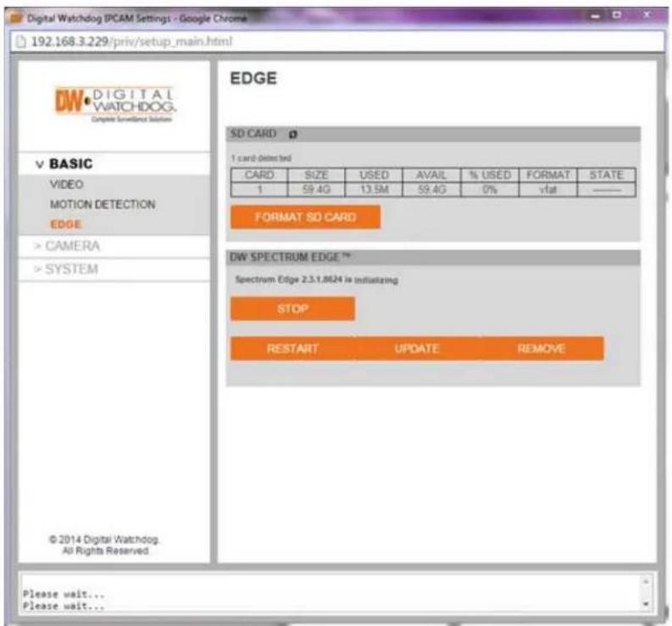Screen dimensions: 672x626
Task: Click the CARD column header
Action: pyautogui.click(x=259, y=175)
